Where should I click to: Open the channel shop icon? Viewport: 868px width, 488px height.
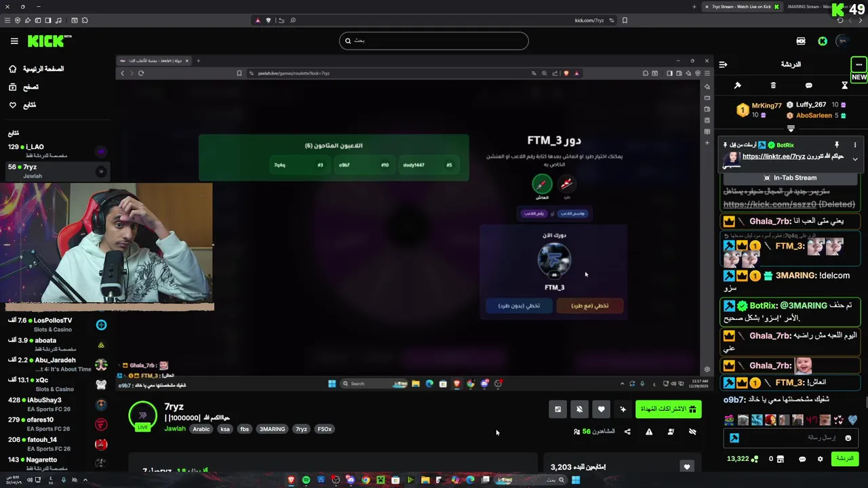(x=780, y=459)
